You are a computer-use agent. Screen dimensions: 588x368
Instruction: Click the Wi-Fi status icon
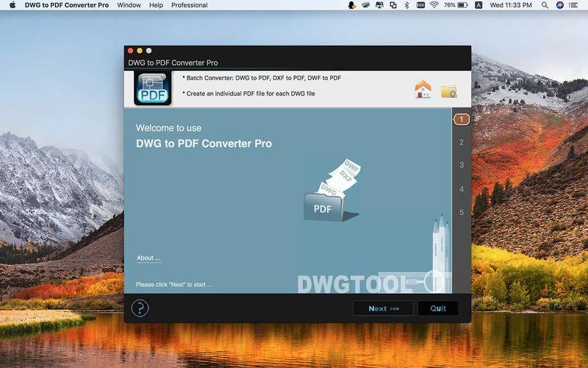coord(434,5)
